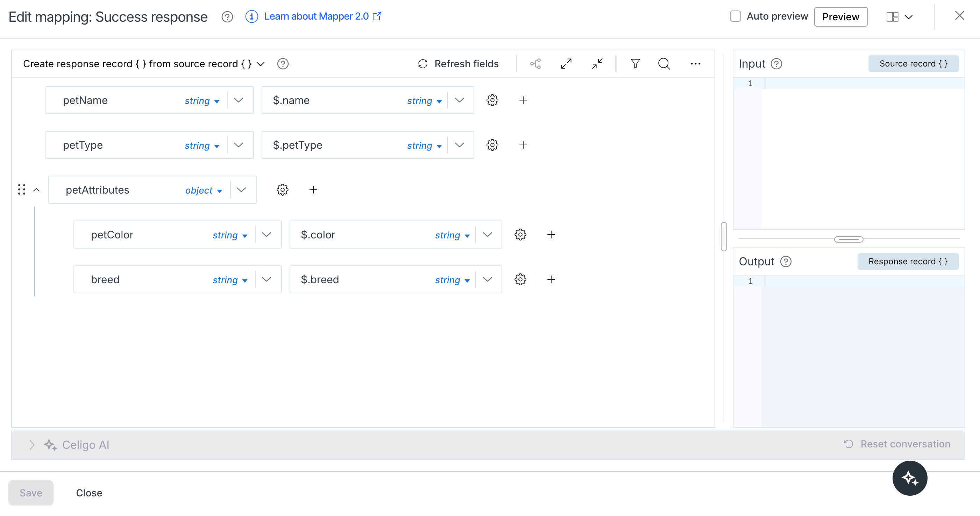Image resolution: width=980 pixels, height=516 pixels.
Task: Open the layout switcher dropdown
Action: point(899,17)
